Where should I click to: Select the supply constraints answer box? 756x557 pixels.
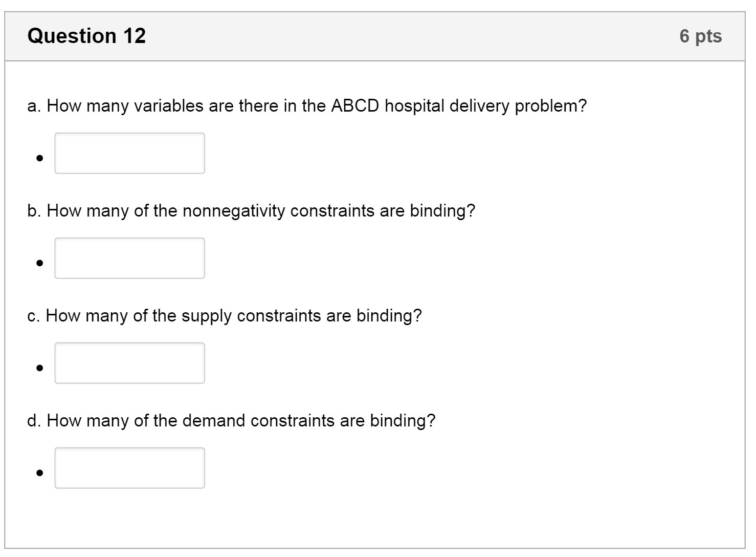(129, 363)
